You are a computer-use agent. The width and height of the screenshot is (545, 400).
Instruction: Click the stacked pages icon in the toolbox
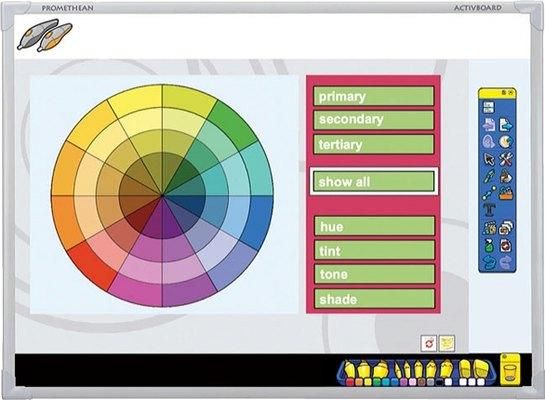pyautogui.click(x=506, y=228)
